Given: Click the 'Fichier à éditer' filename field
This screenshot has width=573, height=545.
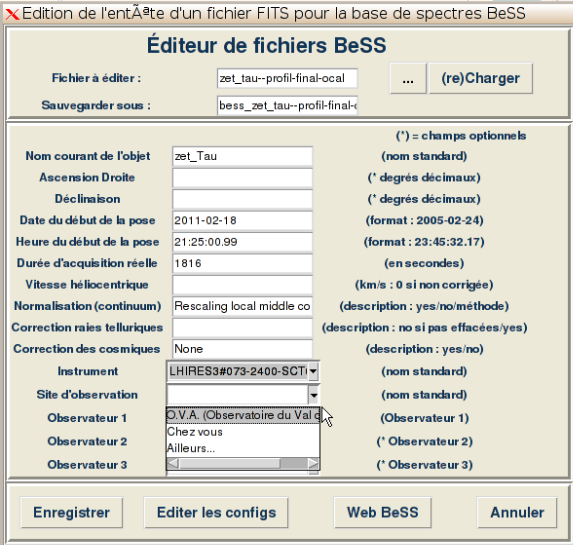Looking at the screenshot, I should pyautogui.click(x=287, y=78).
